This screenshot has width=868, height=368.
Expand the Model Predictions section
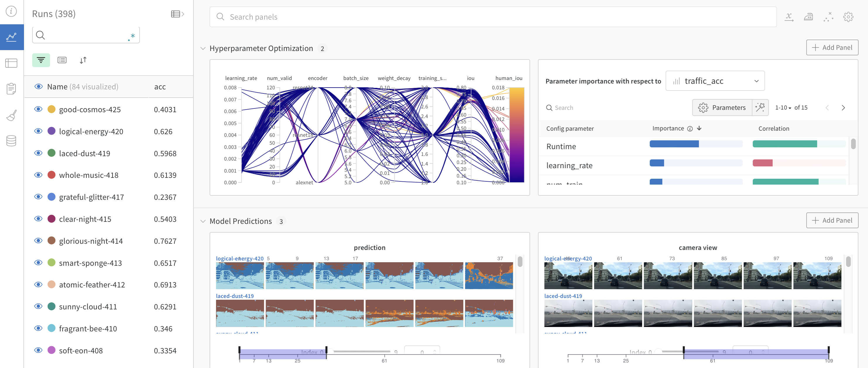[202, 221]
